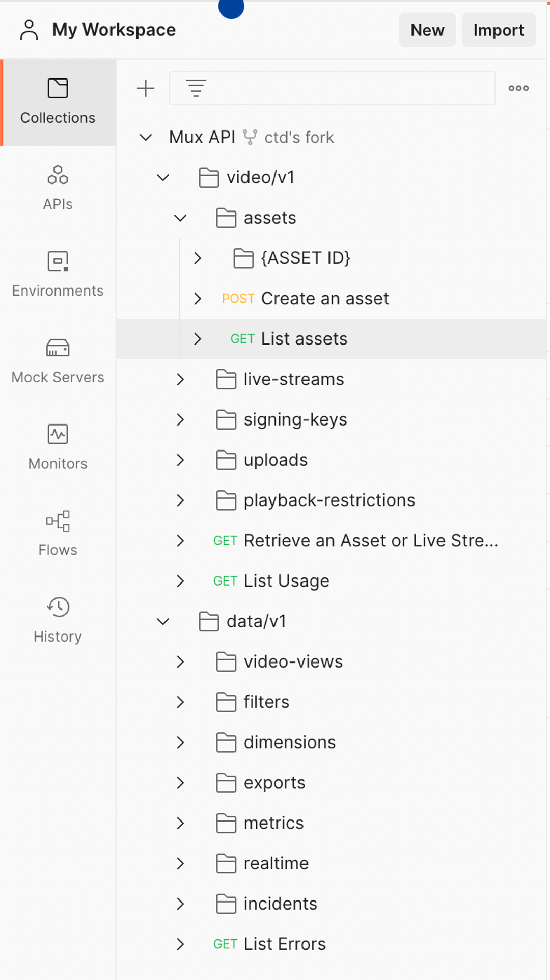
Task: Create a new collection with the plus icon
Action: point(146,88)
